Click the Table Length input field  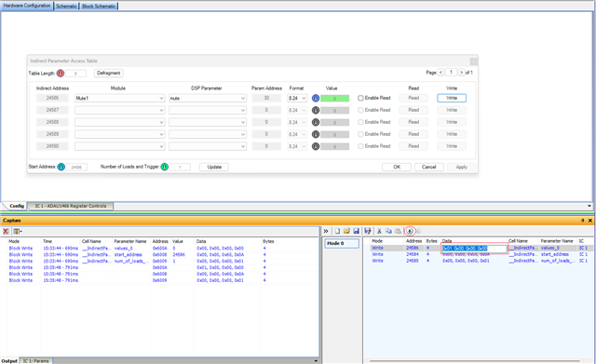click(75, 74)
